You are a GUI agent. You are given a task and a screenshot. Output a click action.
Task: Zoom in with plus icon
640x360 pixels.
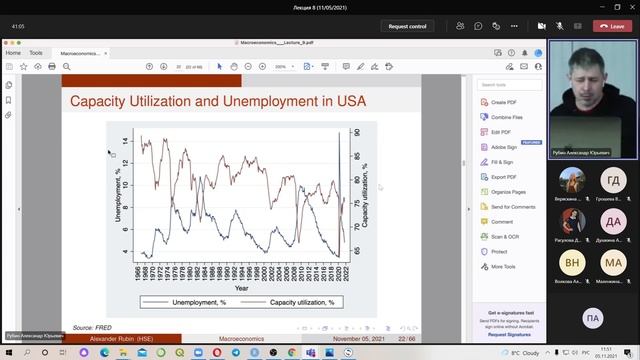pyautogui.click(x=262, y=67)
